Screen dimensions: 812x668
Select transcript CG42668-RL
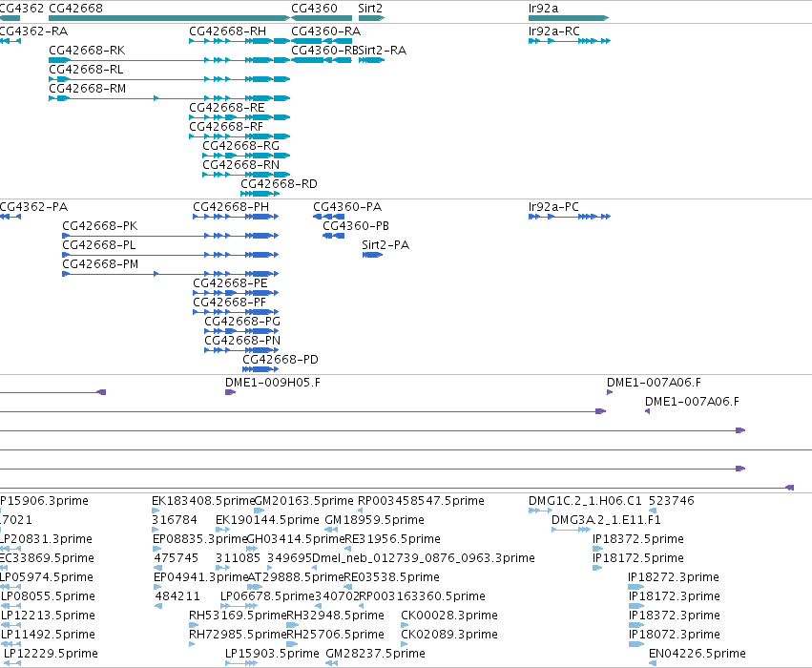coord(86,70)
